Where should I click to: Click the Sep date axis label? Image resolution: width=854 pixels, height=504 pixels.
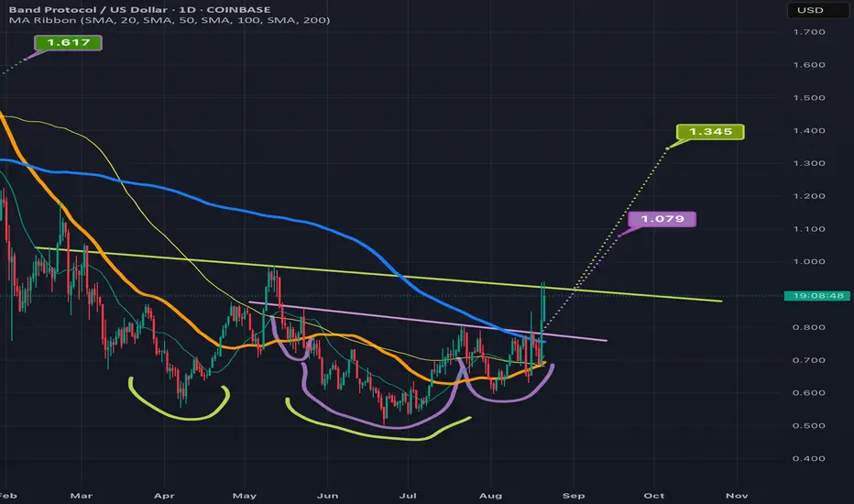[574, 496]
